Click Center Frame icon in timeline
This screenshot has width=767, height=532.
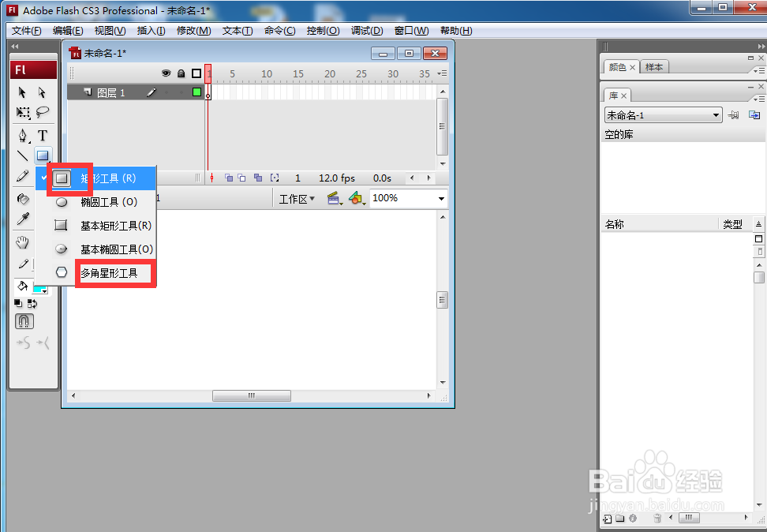pyautogui.click(x=211, y=178)
